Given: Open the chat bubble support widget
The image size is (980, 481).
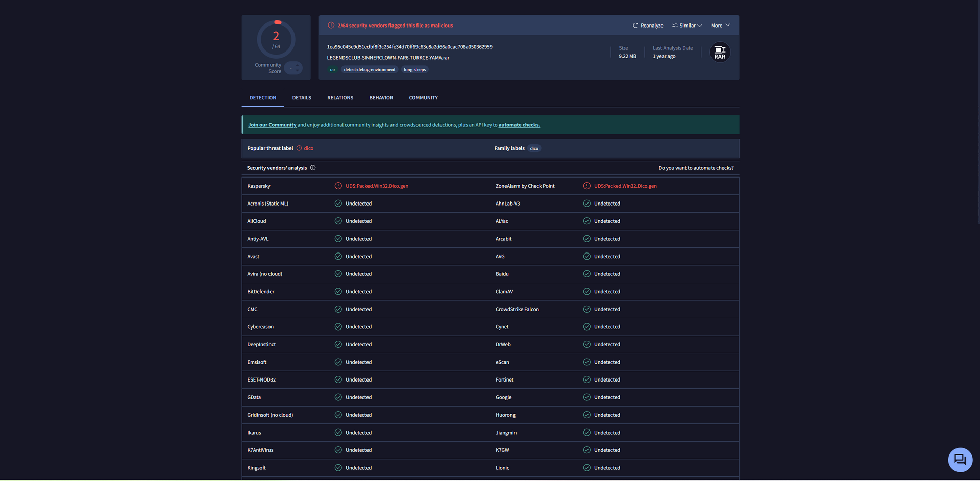Looking at the screenshot, I should coord(960,460).
